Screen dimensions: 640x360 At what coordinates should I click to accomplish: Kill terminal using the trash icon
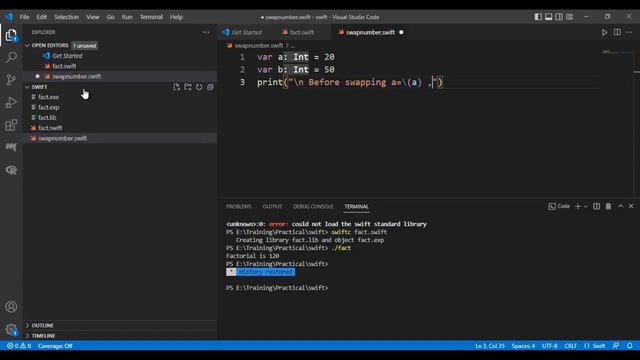click(609, 207)
